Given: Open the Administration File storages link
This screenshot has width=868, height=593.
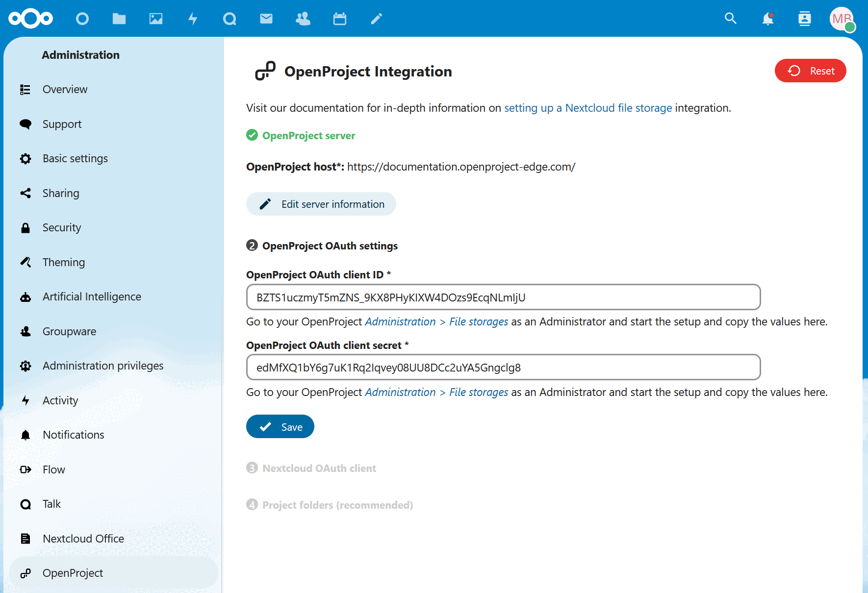Looking at the screenshot, I should pos(436,321).
